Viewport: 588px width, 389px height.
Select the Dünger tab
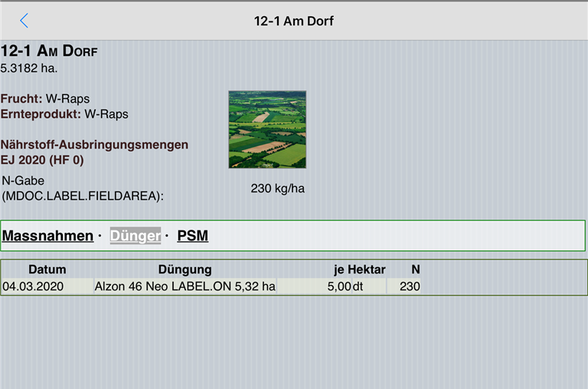click(x=136, y=236)
